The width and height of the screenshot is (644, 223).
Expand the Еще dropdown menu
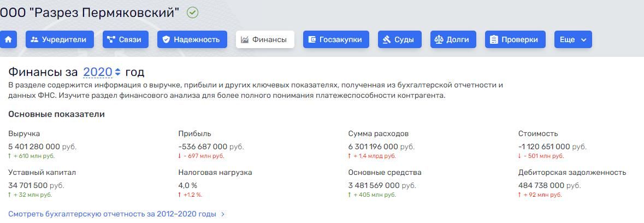(x=573, y=39)
